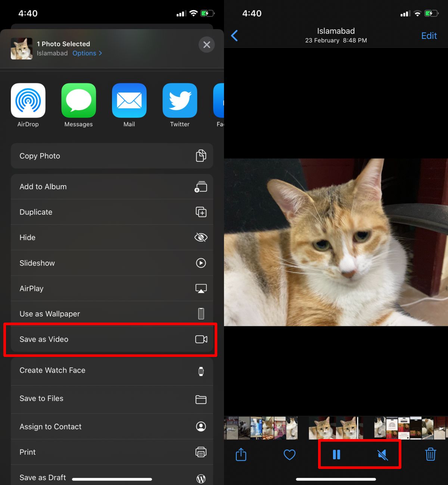This screenshot has height=485, width=448.
Task: Tap the Save as Video camera icon
Action: click(201, 339)
